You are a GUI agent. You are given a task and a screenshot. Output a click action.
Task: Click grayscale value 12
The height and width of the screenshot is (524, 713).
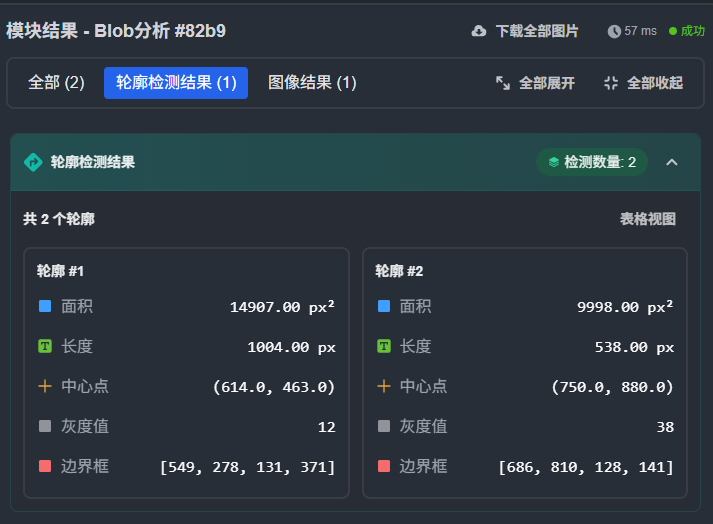pos(326,427)
